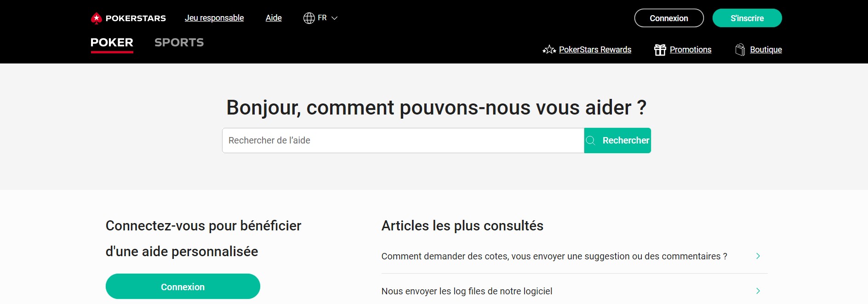Screen dimensions: 868x304
Task: Click the magnifier icon in Rechercher button
Action: tap(591, 141)
